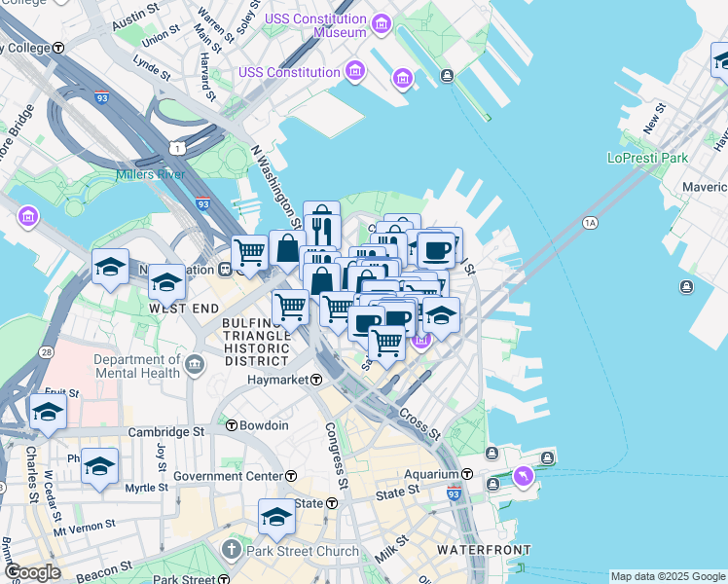
Task: Click the US Route 1 highway shield
Action: (177, 148)
